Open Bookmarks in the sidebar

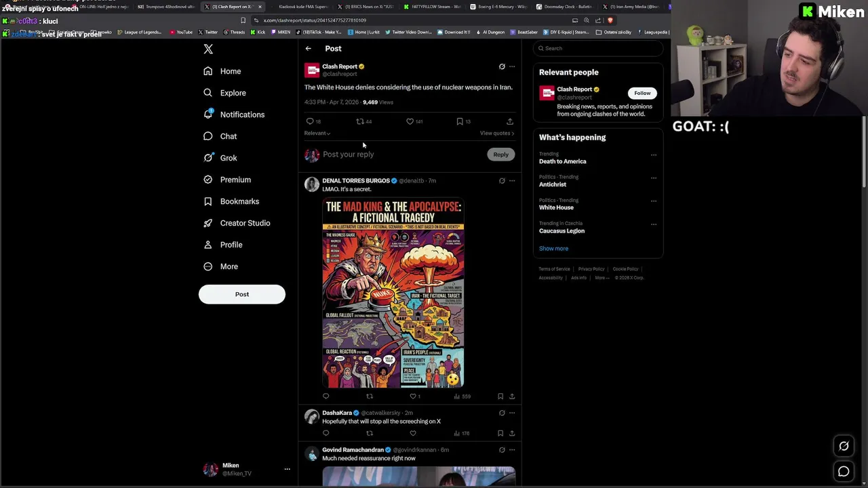pyautogui.click(x=231, y=201)
